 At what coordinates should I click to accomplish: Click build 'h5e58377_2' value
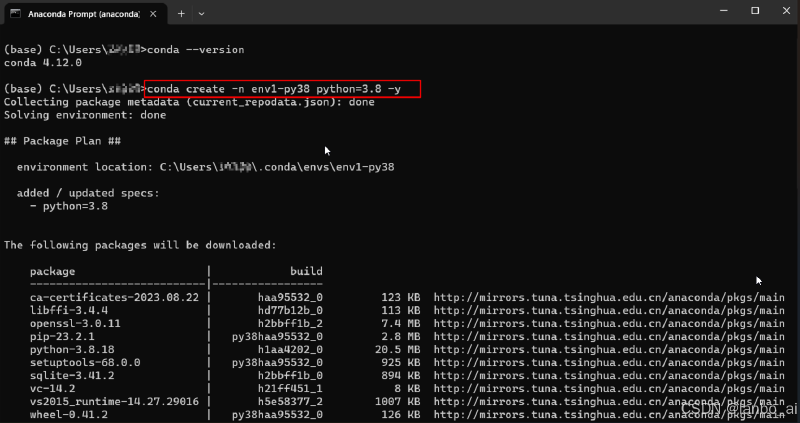[290, 402]
